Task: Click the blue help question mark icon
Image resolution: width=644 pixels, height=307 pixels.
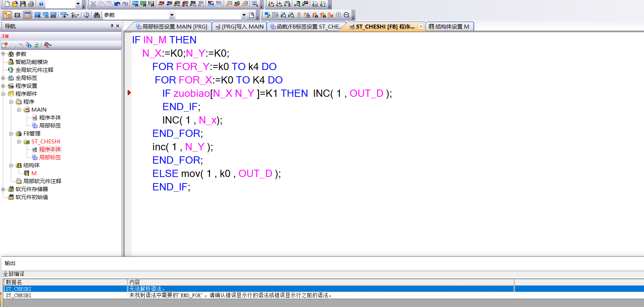Action: [x=41, y=4]
